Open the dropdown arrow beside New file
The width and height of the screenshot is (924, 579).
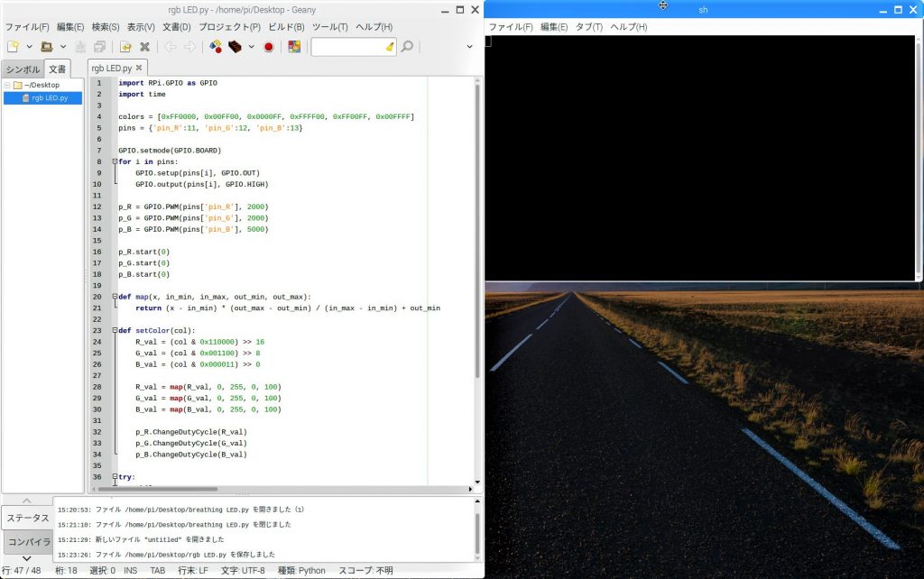point(29,46)
